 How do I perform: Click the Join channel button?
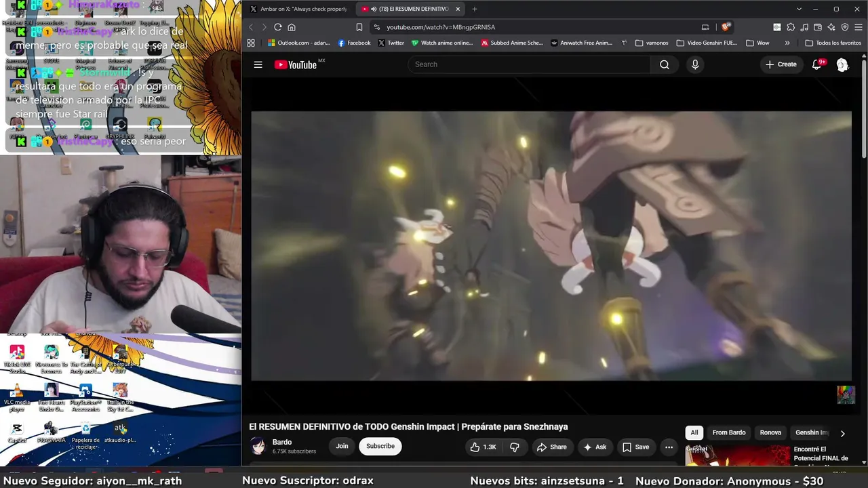(342, 446)
